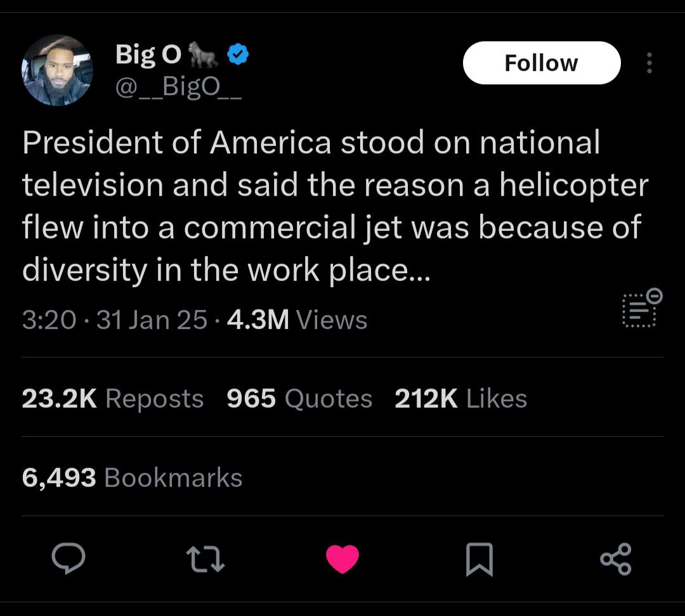Click the 3:20 31 Jan 25 timestamp
Viewport: 685px width, 616px height.
(x=114, y=319)
